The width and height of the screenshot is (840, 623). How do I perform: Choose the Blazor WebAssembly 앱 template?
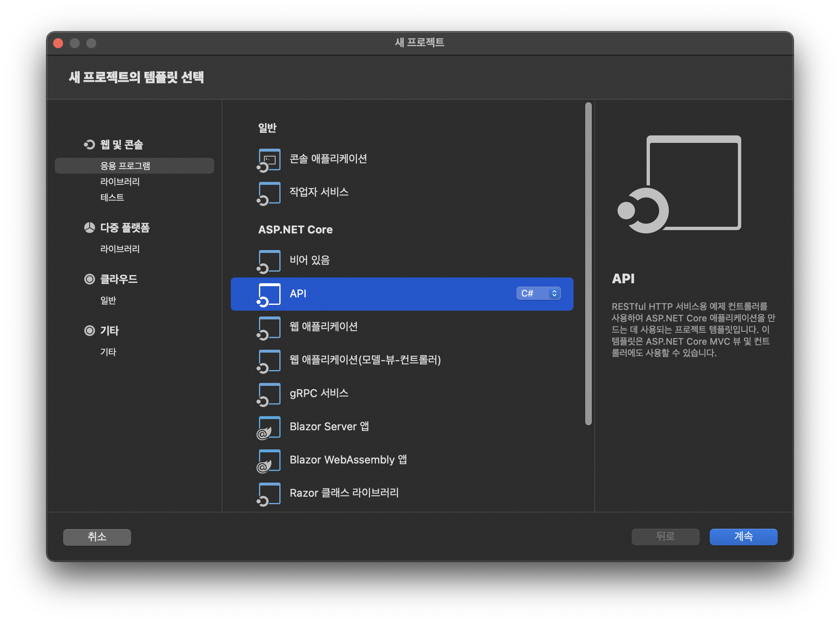[402, 460]
